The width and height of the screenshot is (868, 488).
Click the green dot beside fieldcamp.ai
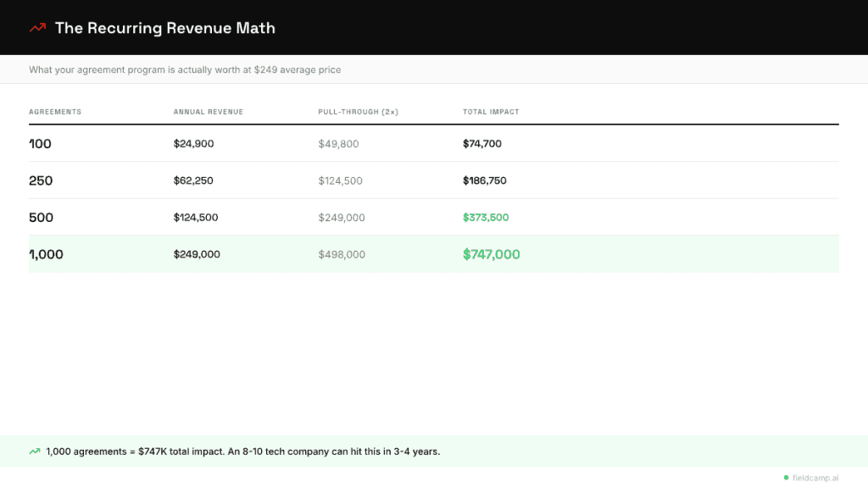[x=786, y=478]
